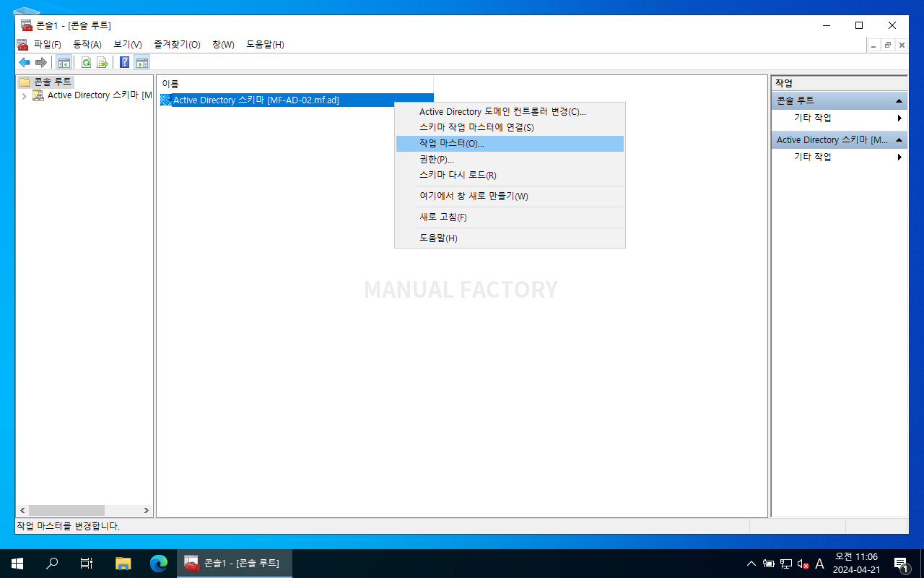Click tree pane scroll left arrow
Viewport: 924px width, 578px height.
click(22, 510)
